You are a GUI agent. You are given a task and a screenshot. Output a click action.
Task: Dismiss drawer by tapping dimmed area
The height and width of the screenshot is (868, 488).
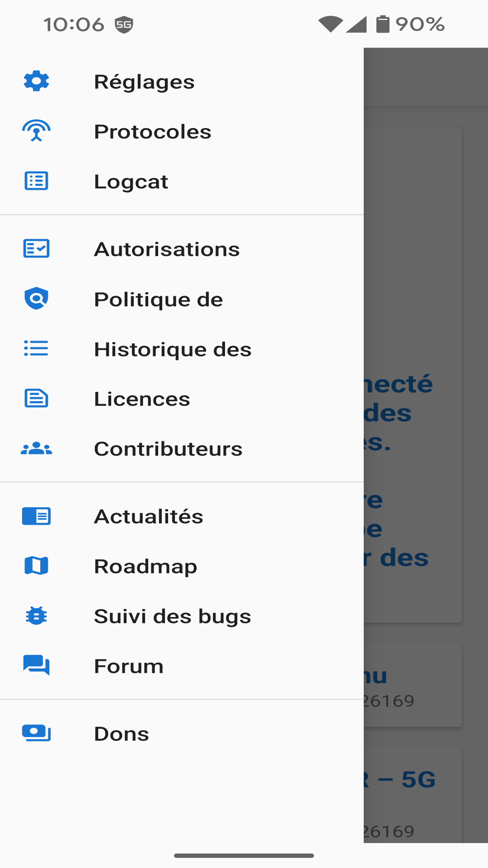coord(426,271)
